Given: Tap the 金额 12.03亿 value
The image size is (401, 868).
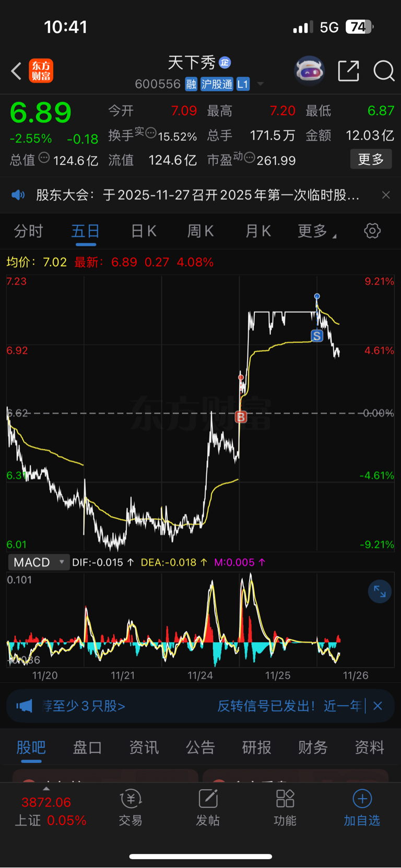Looking at the screenshot, I should tap(370, 136).
